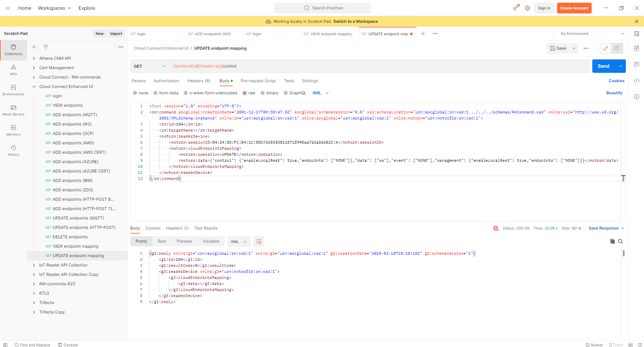This screenshot has width=644, height=347.
Task: Click the Send button
Action: click(x=603, y=66)
